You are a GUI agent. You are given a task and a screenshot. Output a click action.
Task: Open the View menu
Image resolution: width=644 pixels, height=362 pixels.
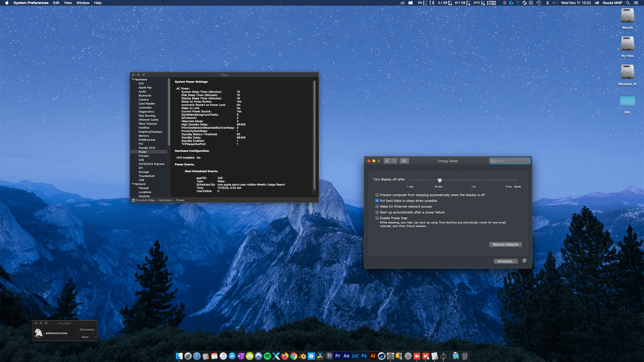click(x=68, y=3)
